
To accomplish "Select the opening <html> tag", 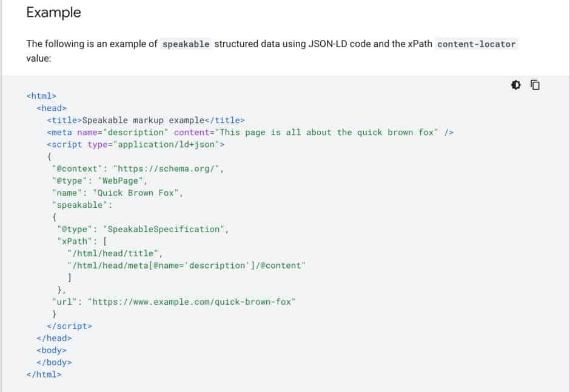I will coord(41,96).
